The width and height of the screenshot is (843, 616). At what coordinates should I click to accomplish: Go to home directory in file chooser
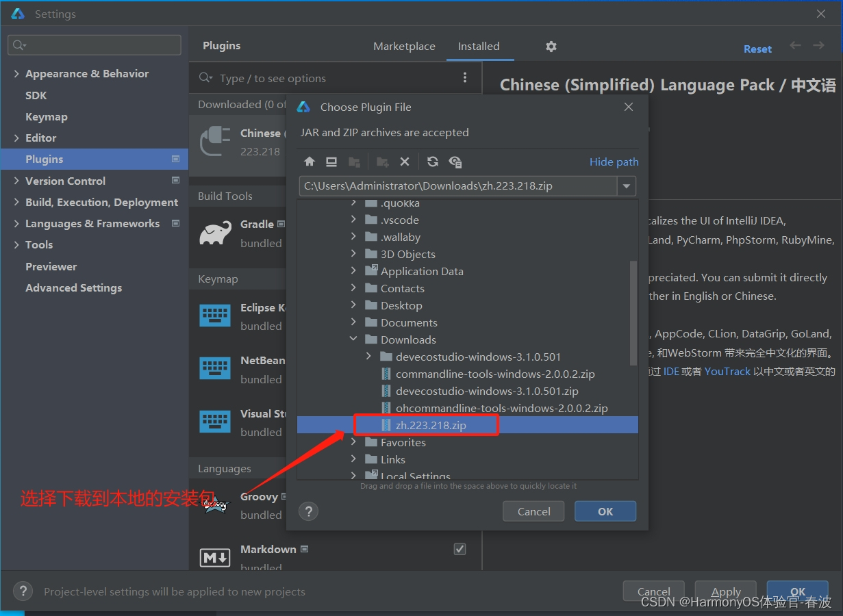tap(310, 162)
